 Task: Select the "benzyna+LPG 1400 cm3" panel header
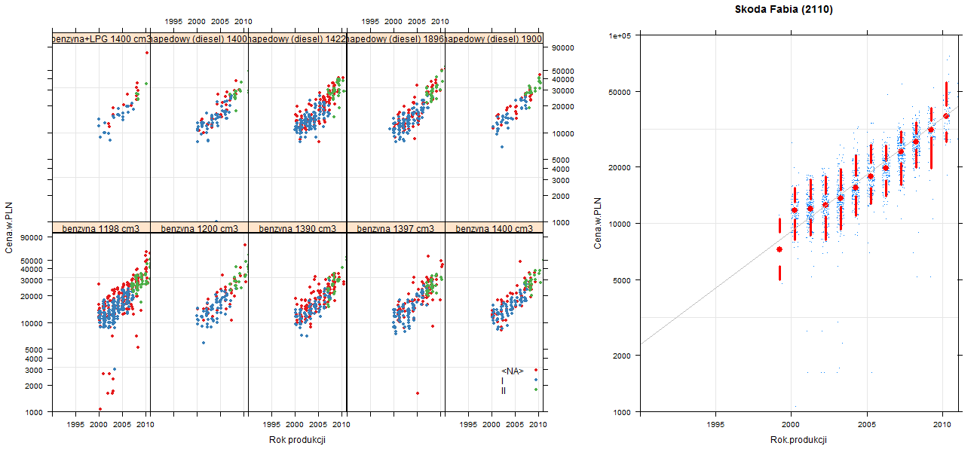(x=101, y=38)
